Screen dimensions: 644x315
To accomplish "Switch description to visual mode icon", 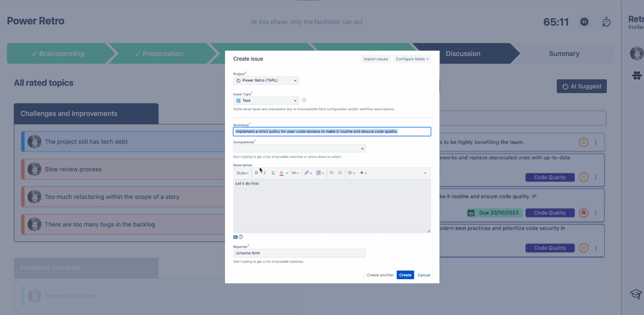I will (235, 237).
